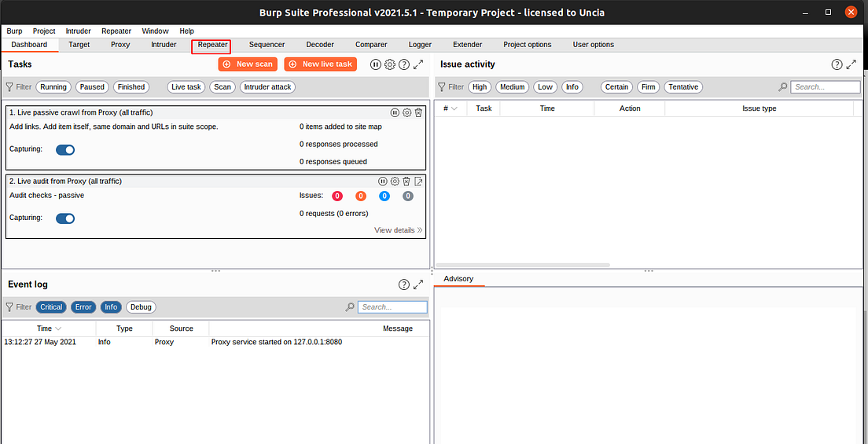The height and width of the screenshot is (444, 868).
Task: Expand the Issue activity panel
Action: (851, 64)
